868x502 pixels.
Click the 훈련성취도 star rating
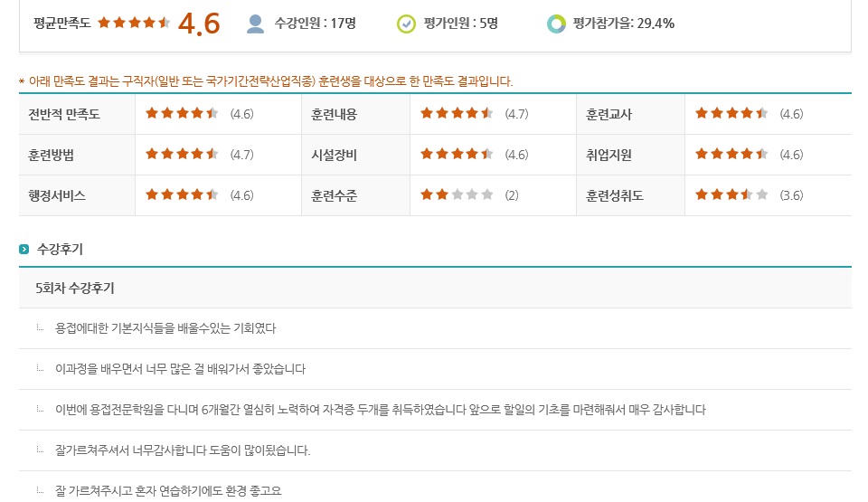pyautogui.click(x=731, y=194)
